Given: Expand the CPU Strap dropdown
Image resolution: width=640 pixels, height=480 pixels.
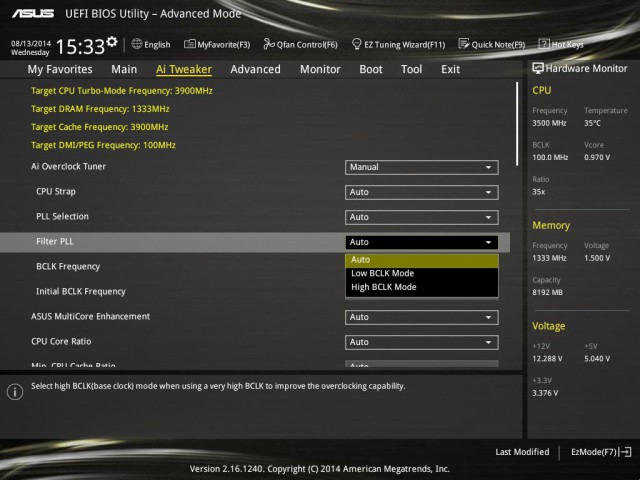Looking at the screenshot, I should coord(422,192).
